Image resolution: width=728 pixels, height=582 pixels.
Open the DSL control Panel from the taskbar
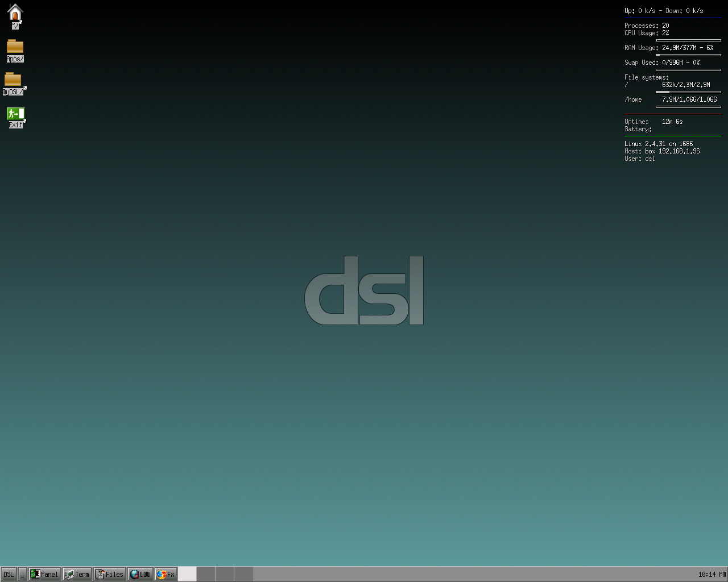(x=44, y=574)
